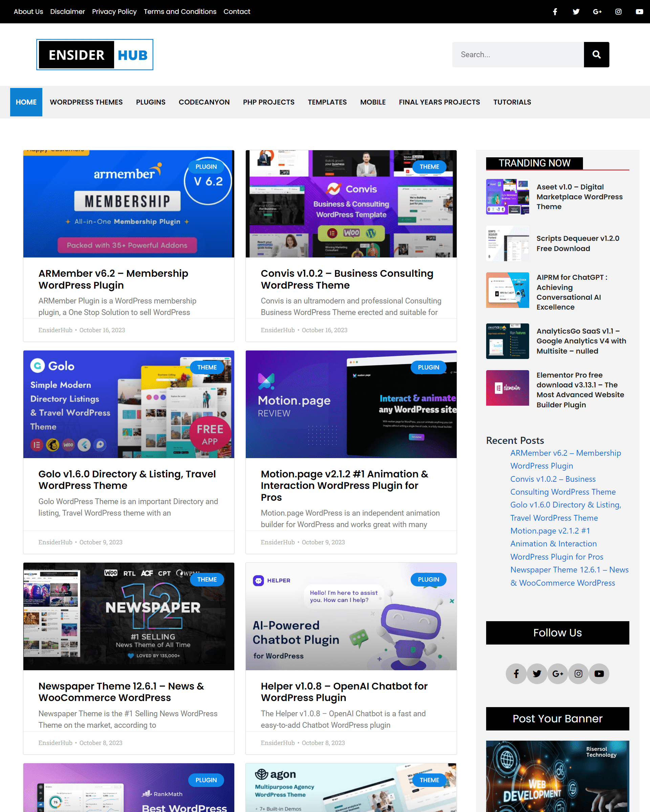
Task: Click THEME badge on Newspaper card
Action: (x=207, y=579)
